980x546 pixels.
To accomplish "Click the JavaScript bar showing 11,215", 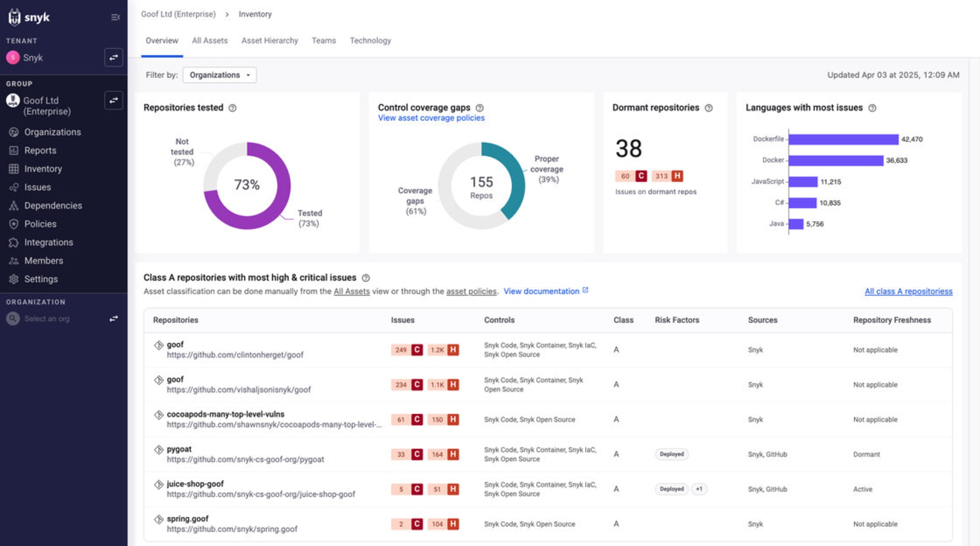I will click(x=803, y=182).
